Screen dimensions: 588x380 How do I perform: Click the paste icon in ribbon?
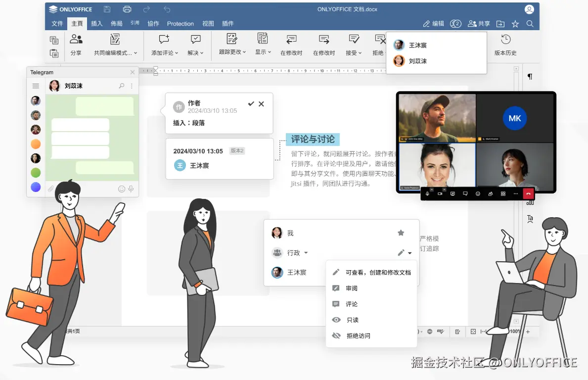[x=54, y=53]
